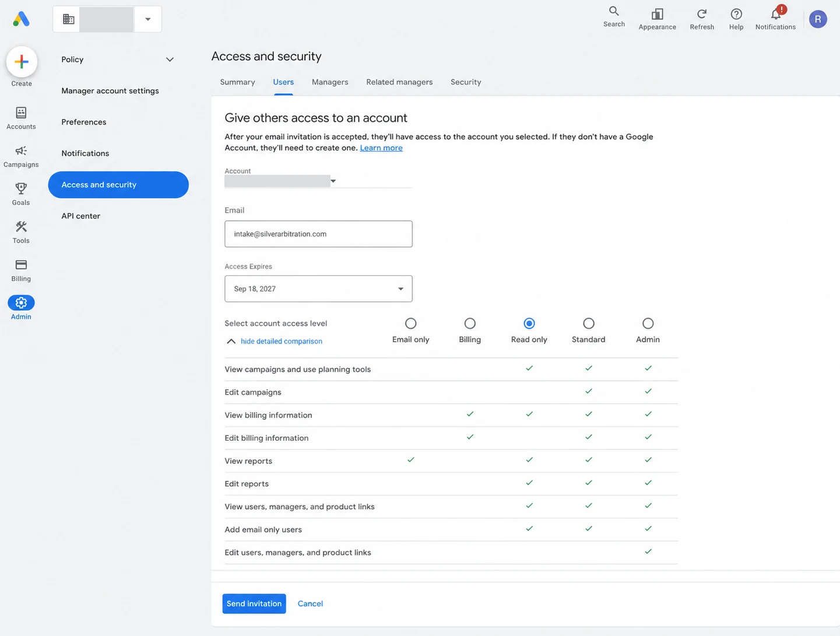Open Notifications in the side menu

click(85, 153)
